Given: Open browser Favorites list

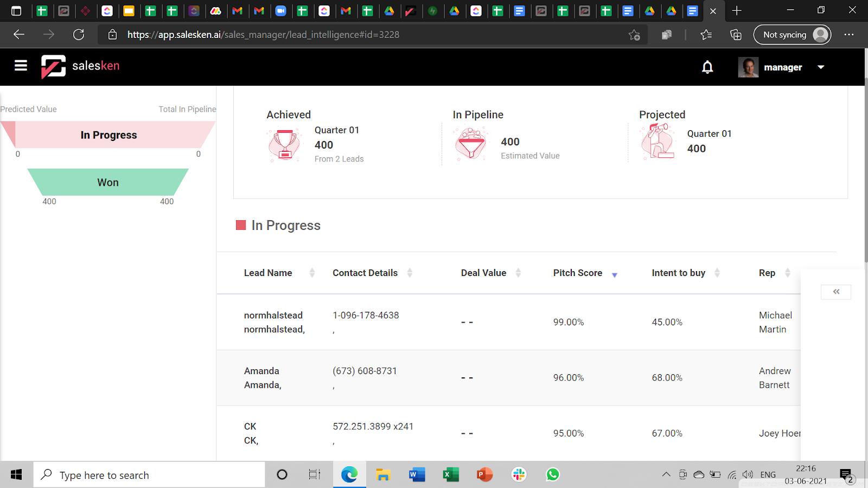Looking at the screenshot, I should (x=706, y=35).
